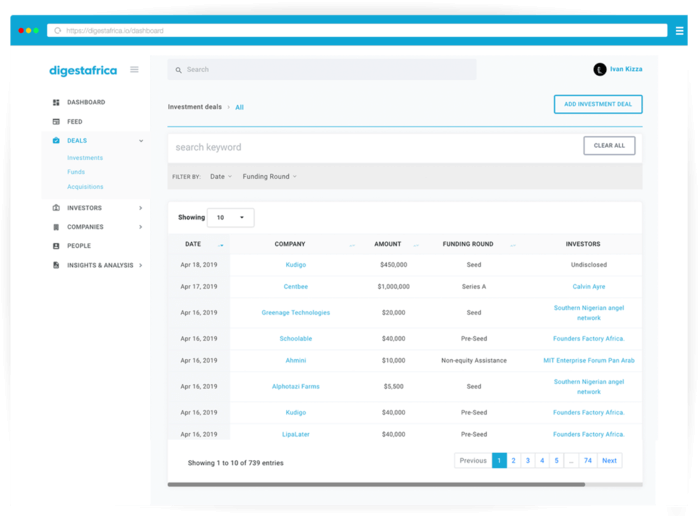Toggle sidebar with hamburger icon beside logo
Image resolution: width=700 pixels, height=516 pixels.
point(134,70)
